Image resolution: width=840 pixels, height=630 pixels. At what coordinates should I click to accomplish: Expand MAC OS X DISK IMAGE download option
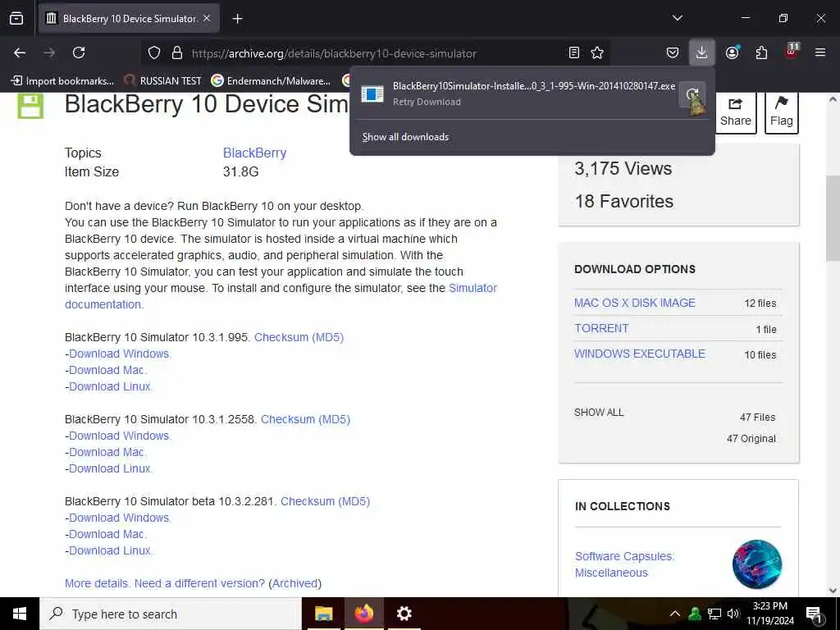[634, 303]
